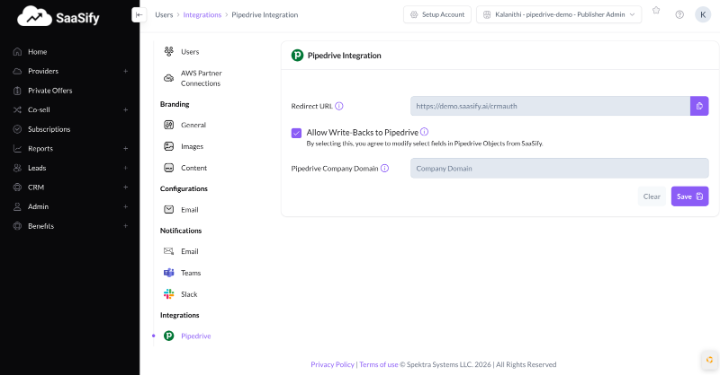
Task: Click the star favorite icon in header
Action: pyautogui.click(x=656, y=10)
